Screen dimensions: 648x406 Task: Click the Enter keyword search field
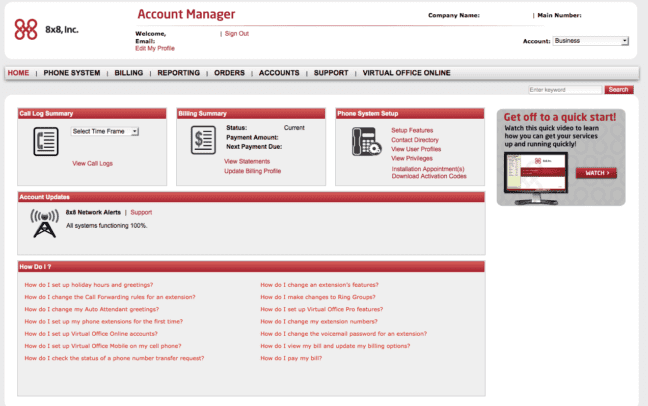(x=565, y=90)
